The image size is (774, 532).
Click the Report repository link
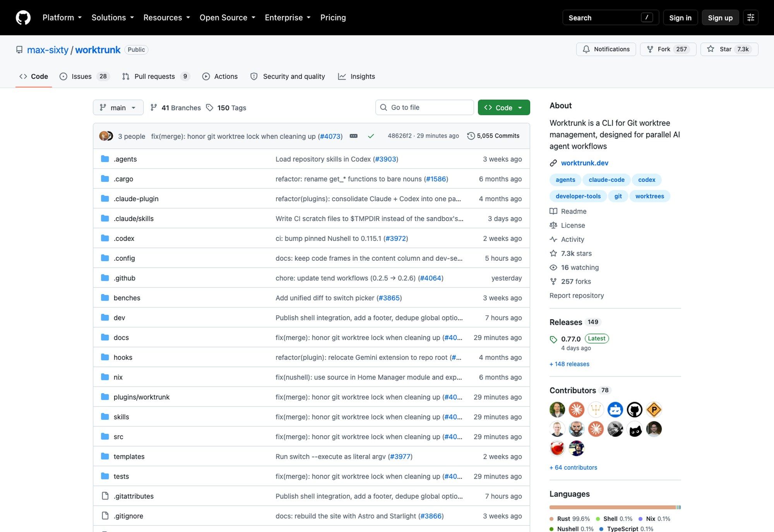point(577,296)
